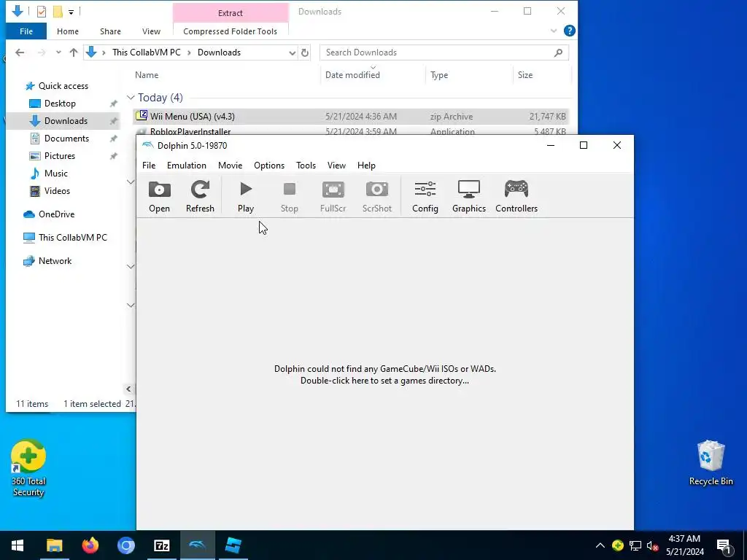
Task: Select the Wii Menu (USA) (v4.3) zip file
Action: point(351,116)
